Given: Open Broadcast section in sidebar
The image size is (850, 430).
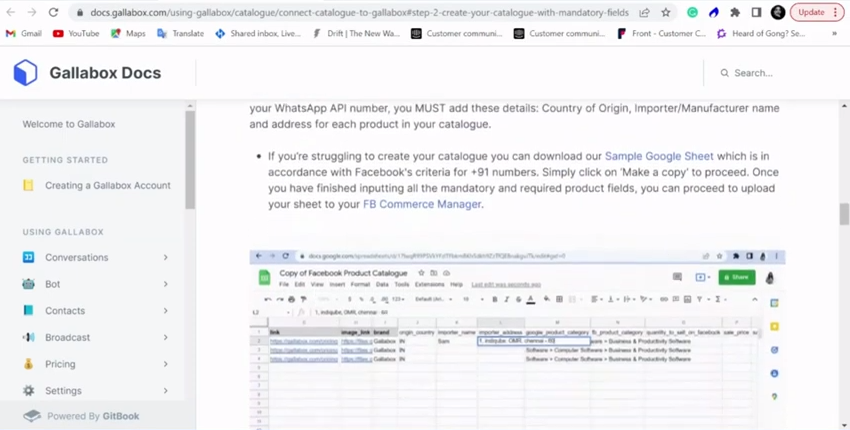Looking at the screenshot, I should [67, 337].
